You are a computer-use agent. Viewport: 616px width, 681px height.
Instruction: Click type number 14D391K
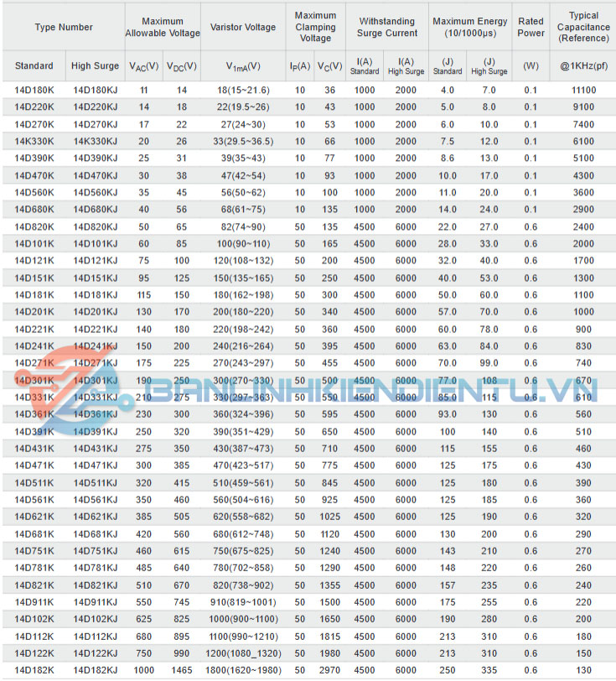point(34,432)
